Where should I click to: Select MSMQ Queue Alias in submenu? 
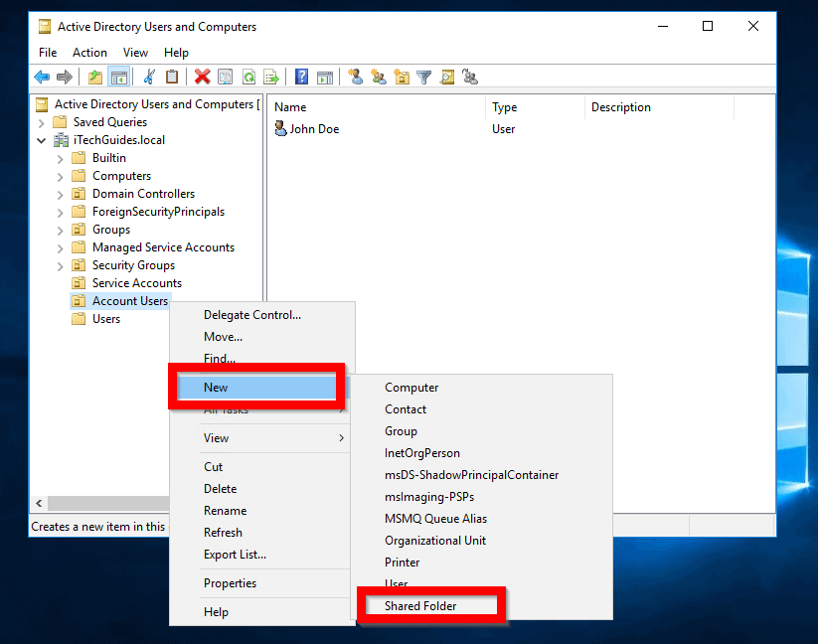click(x=481, y=519)
